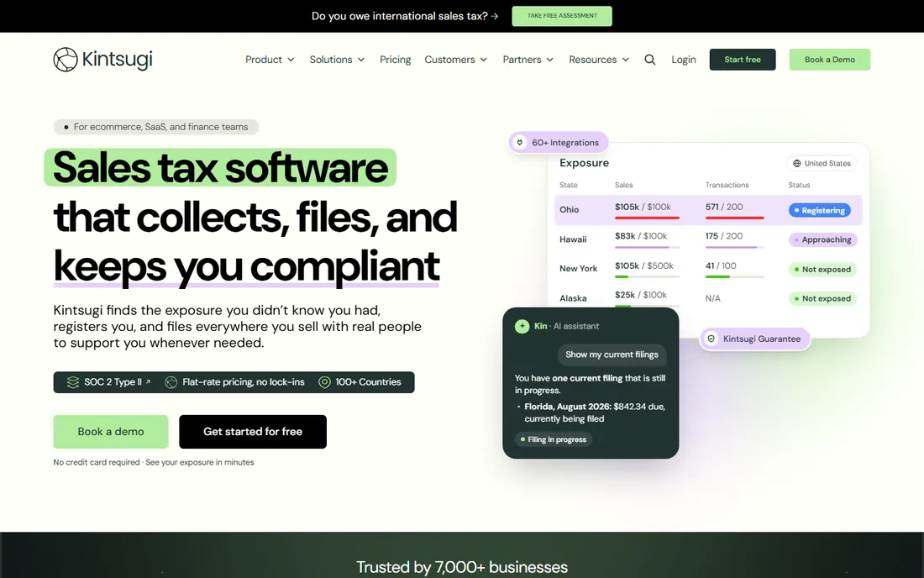
Task: Open the search magnifier icon
Action: (x=650, y=60)
